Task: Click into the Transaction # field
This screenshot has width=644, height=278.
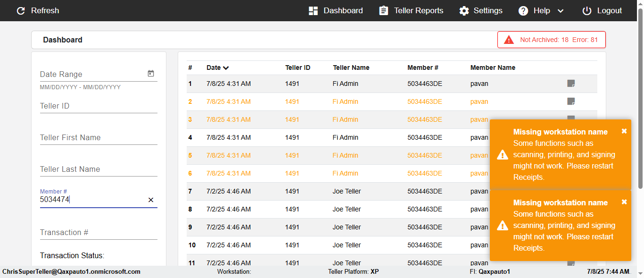Action: point(98,233)
